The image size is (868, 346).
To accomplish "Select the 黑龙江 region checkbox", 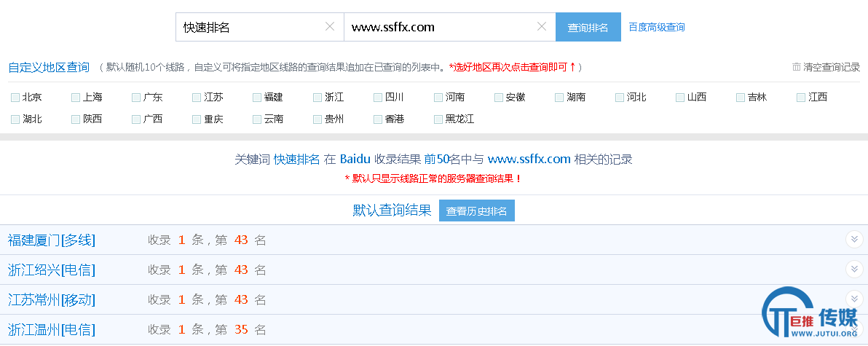I will (x=438, y=119).
